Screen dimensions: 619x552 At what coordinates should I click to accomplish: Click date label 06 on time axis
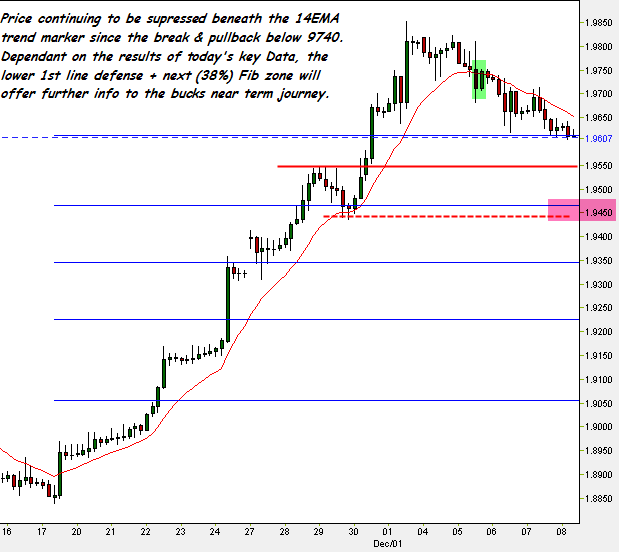(x=491, y=532)
